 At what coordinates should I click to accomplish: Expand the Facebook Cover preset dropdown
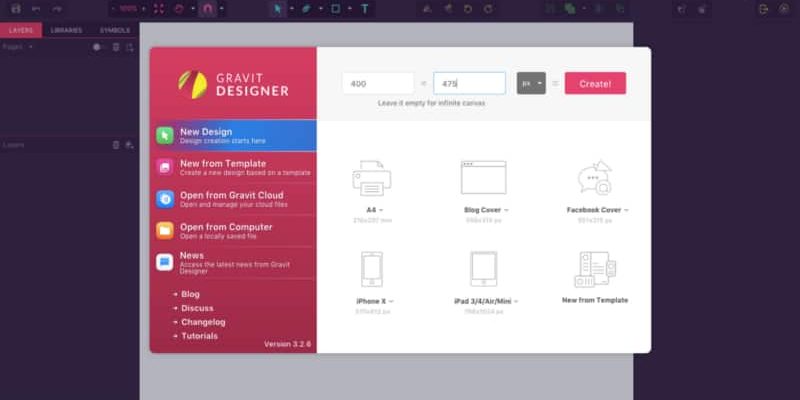point(626,210)
